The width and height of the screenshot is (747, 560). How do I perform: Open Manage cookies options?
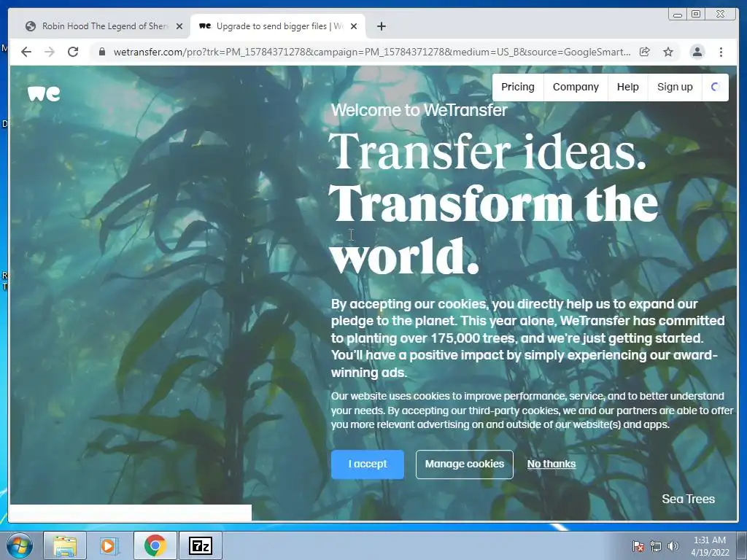click(465, 464)
